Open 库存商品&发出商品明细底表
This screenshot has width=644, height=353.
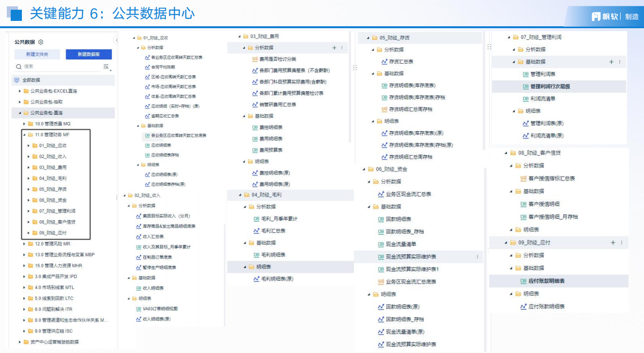[x=169, y=226]
